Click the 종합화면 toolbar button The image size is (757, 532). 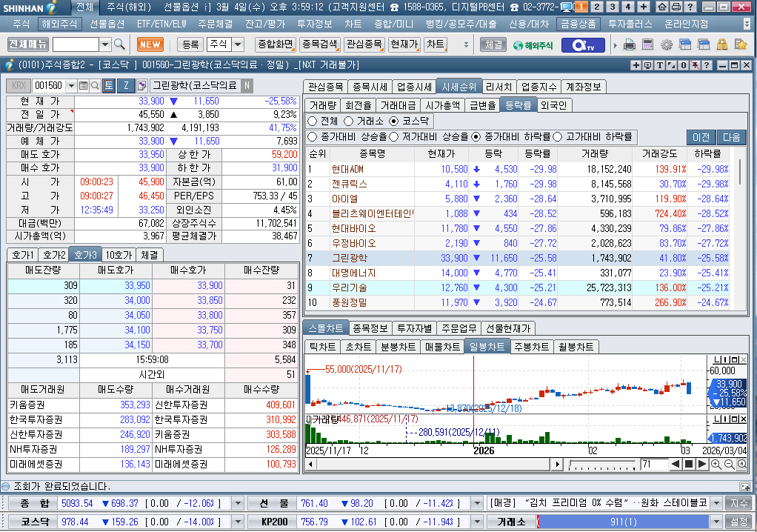tap(276, 44)
